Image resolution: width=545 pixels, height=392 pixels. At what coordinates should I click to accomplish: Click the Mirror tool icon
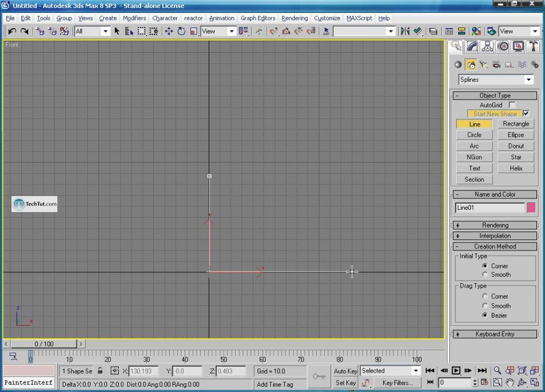point(405,32)
